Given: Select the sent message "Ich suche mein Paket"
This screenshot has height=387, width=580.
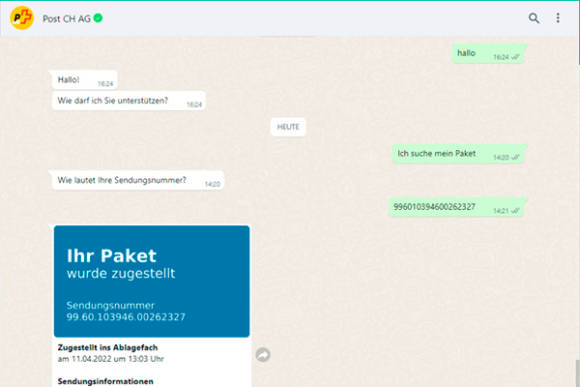Looking at the screenshot, I should 459,154.
